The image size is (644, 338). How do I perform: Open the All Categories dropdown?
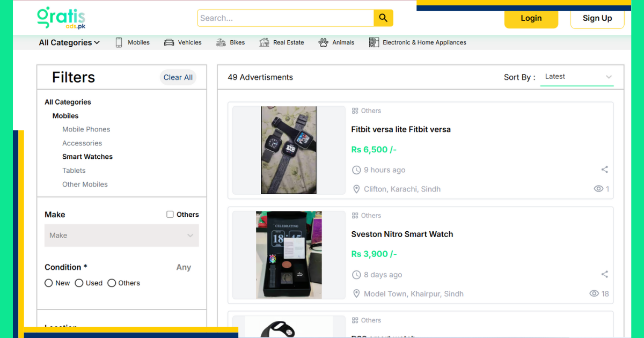(x=69, y=42)
